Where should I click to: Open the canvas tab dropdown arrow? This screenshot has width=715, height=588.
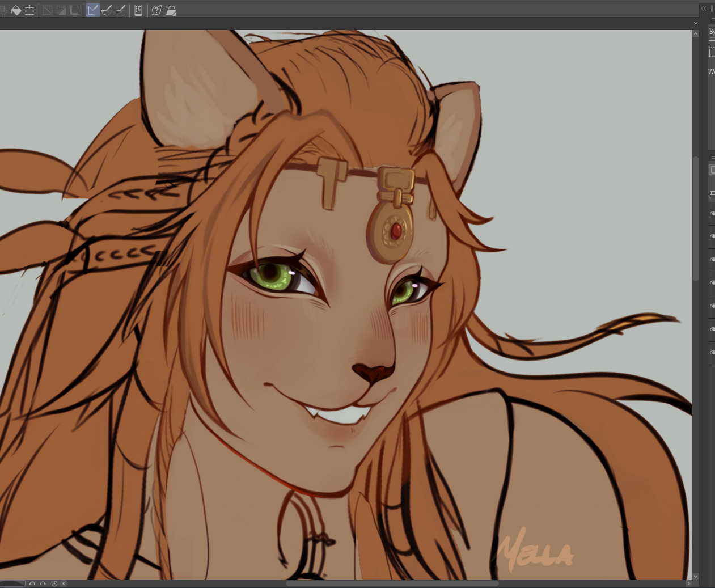coord(696,23)
